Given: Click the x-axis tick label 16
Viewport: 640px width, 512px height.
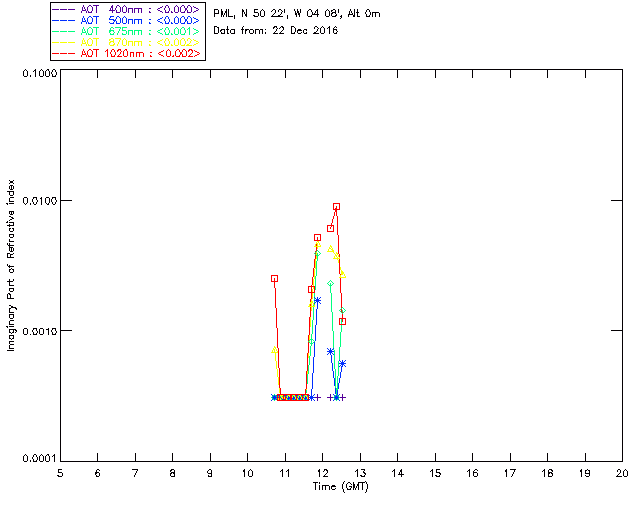Looking at the screenshot, I should click(473, 473).
